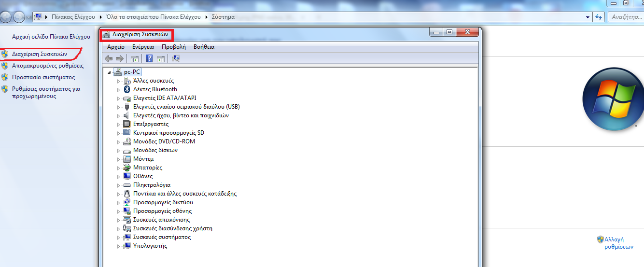Click the battery icon beside Μπαταρίες

(127, 168)
